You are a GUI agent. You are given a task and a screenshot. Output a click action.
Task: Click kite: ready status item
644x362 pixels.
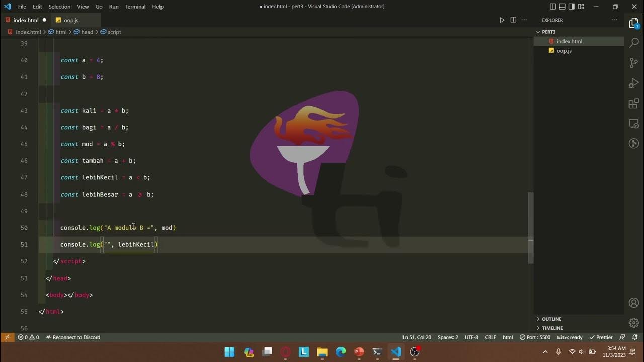pos(570,337)
